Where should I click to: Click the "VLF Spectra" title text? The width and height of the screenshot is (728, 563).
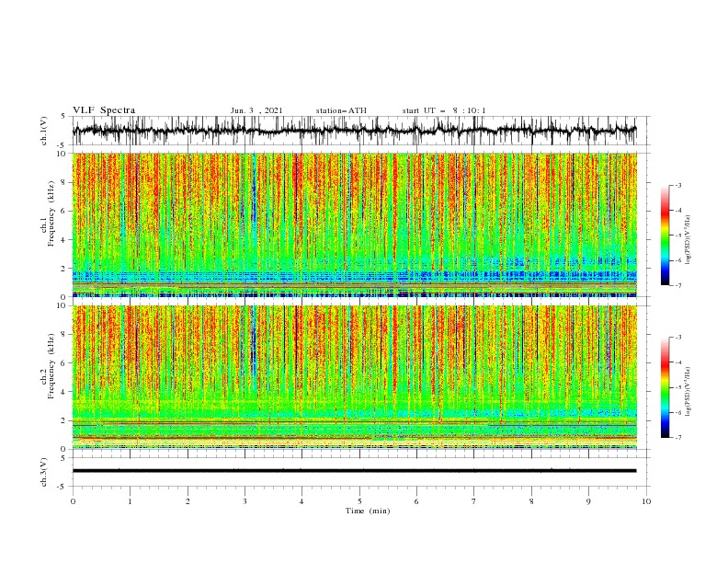pos(104,110)
